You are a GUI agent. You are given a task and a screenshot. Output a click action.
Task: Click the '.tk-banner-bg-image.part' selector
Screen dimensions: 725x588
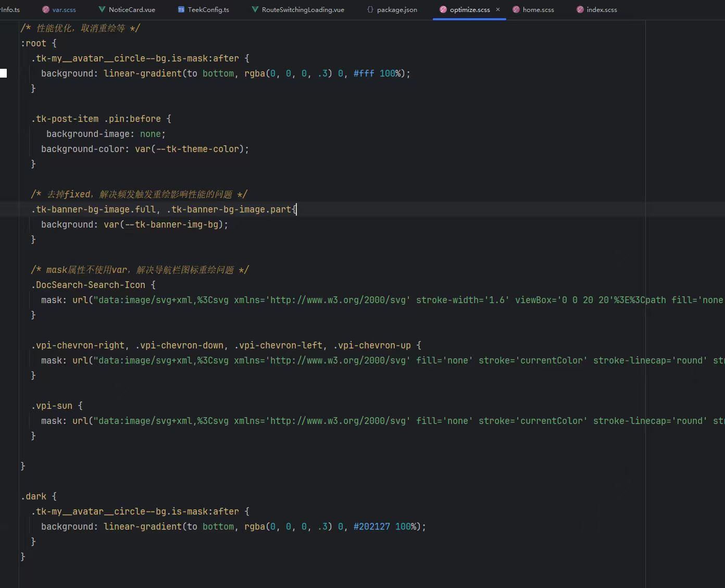229,209
